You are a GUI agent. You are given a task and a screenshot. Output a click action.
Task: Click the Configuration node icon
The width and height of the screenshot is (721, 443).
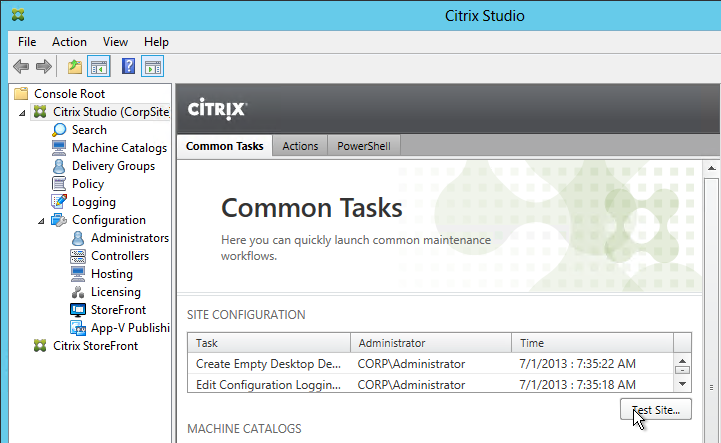click(x=59, y=220)
